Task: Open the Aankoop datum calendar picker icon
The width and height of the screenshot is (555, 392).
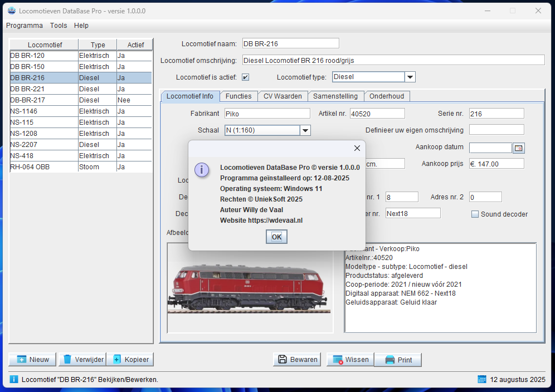Action: (519, 148)
